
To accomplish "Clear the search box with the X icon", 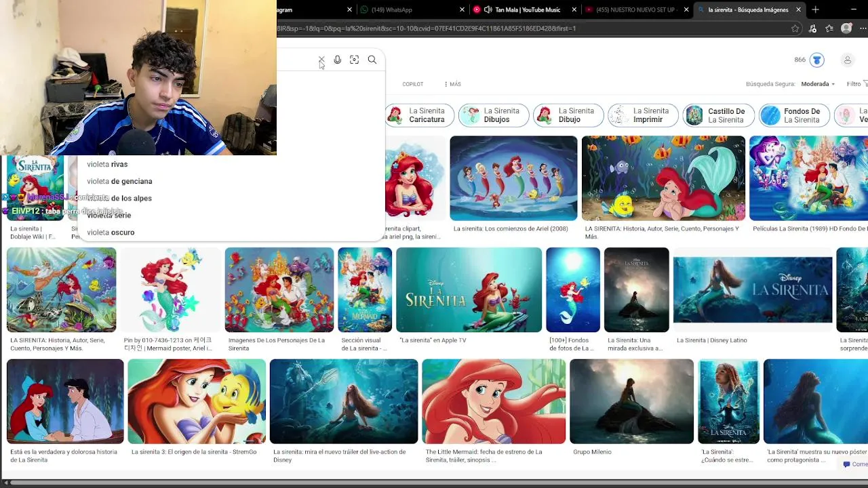I will click(321, 60).
